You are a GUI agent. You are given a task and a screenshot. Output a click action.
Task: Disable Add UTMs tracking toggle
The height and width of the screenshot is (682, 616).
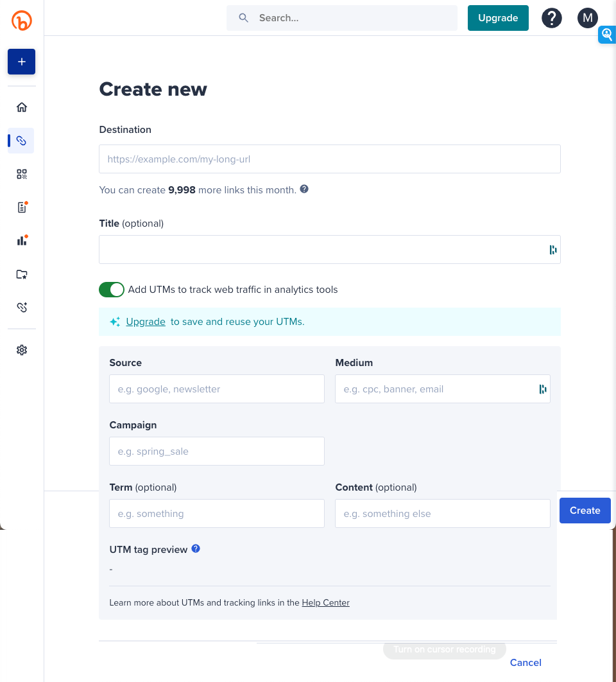click(x=112, y=290)
